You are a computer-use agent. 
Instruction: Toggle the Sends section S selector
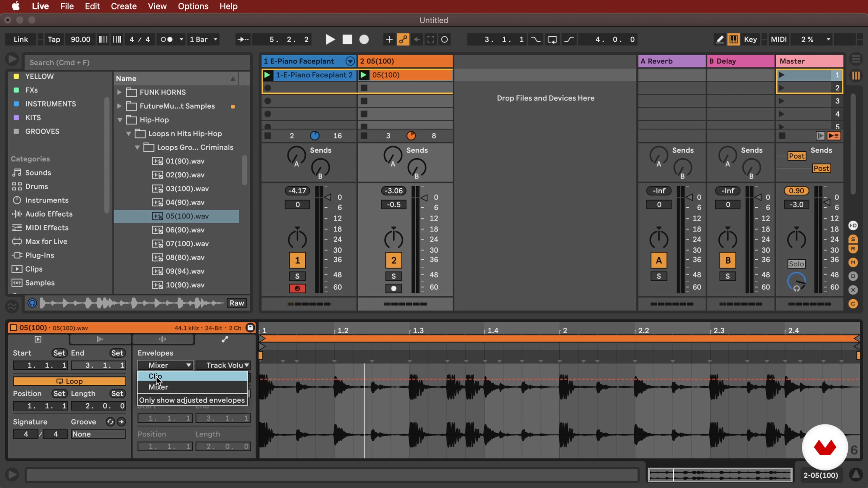pyautogui.click(x=853, y=239)
